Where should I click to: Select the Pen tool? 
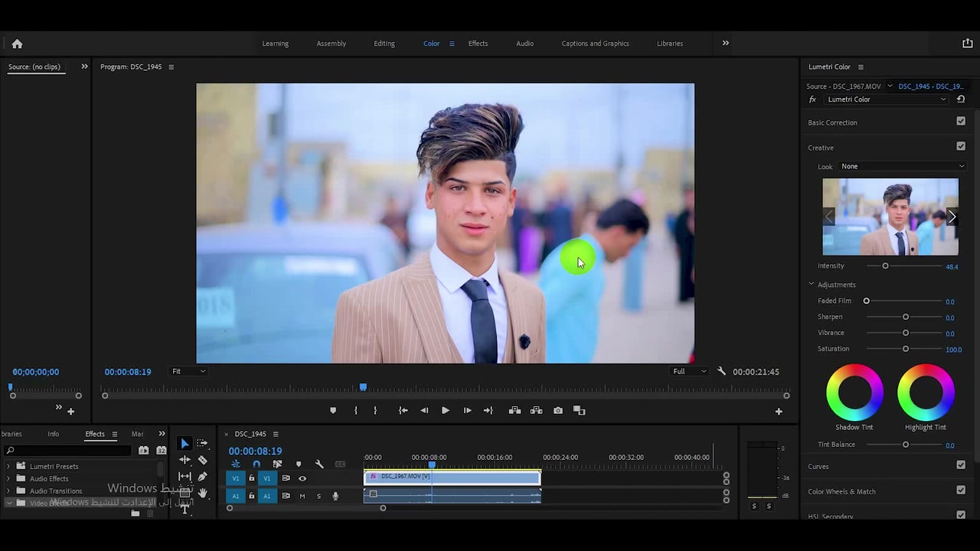pyautogui.click(x=203, y=477)
